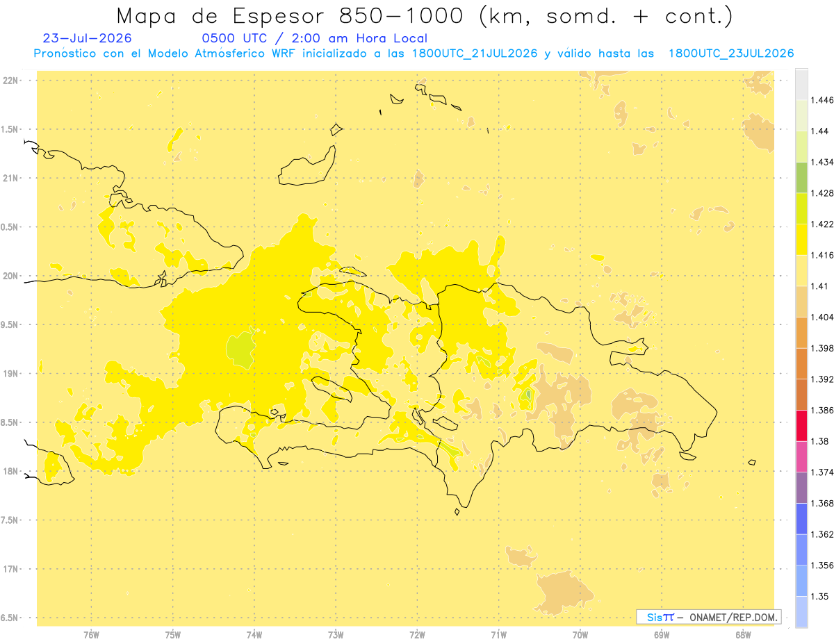Viewport: 834px width, 644px height.
Task: Click legend value '1.374'
Action: (x=821, y=472)
